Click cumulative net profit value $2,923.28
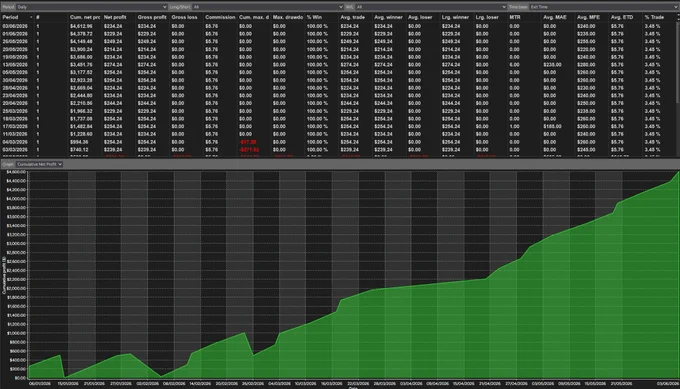680x389 pixels. click(x=81, y=80)
